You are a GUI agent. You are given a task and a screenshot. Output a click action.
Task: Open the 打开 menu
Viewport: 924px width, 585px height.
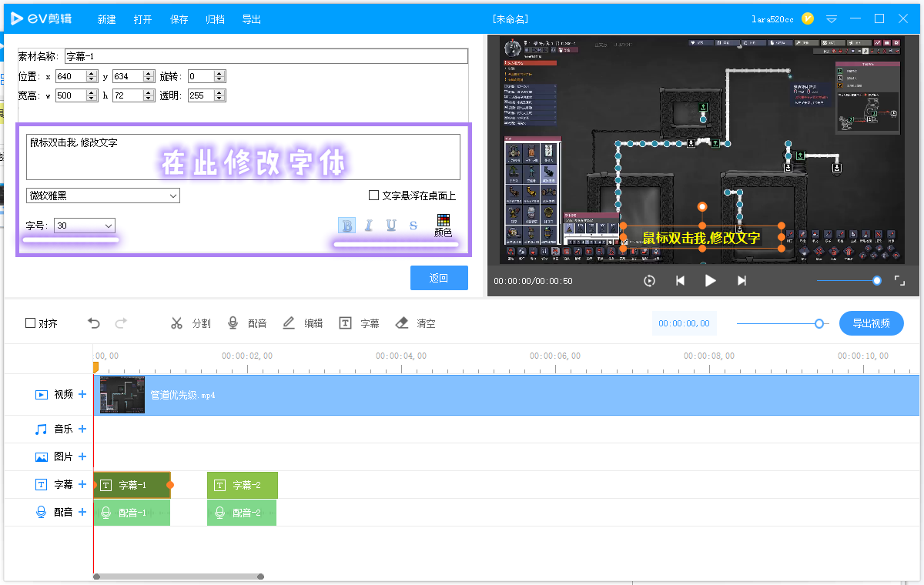point(143,19)
